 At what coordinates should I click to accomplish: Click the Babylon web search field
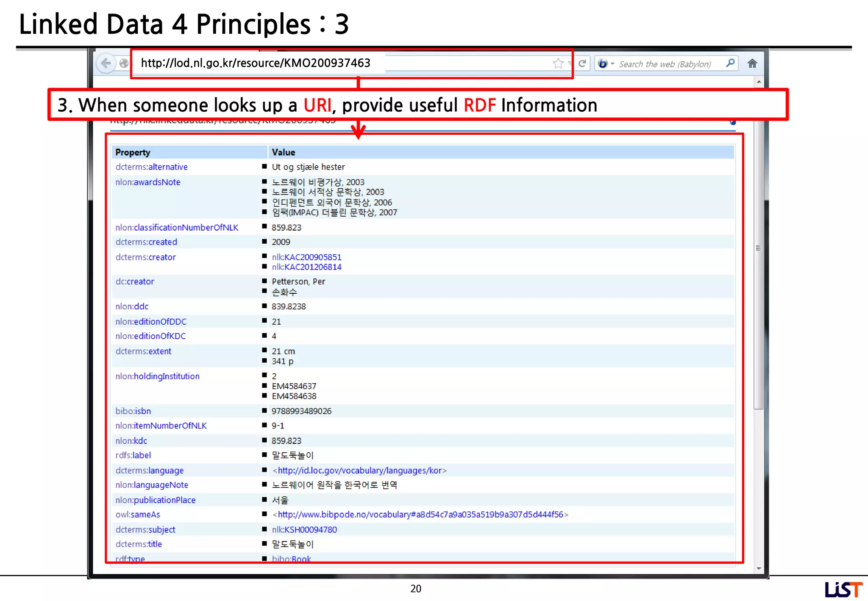pyautogui.click(x=665, y=64)
